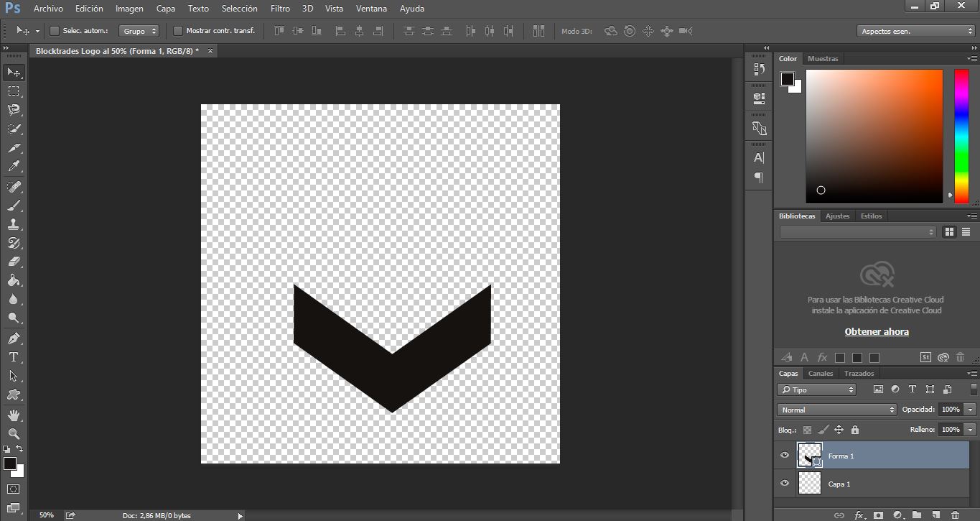
Task: Open the Relleno slider dropdown arrow
Action: pos(971,430)
